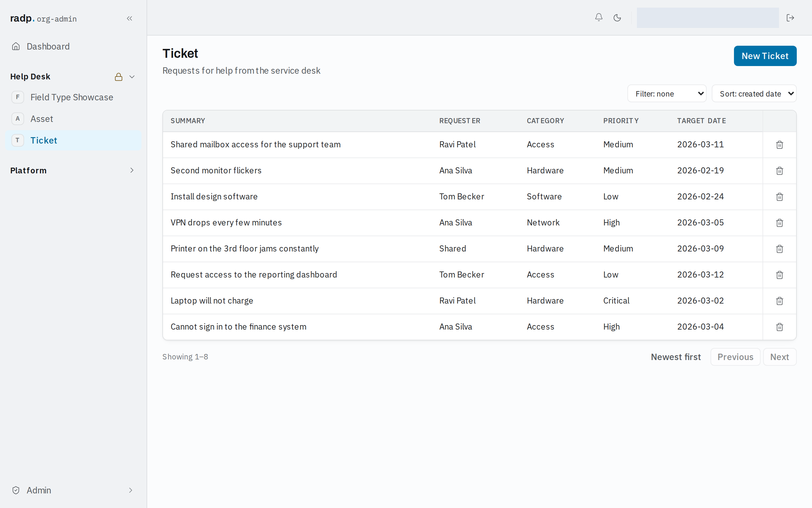Open the Sort: created date dropdown
812x508 pixels.
click(754, 94)
